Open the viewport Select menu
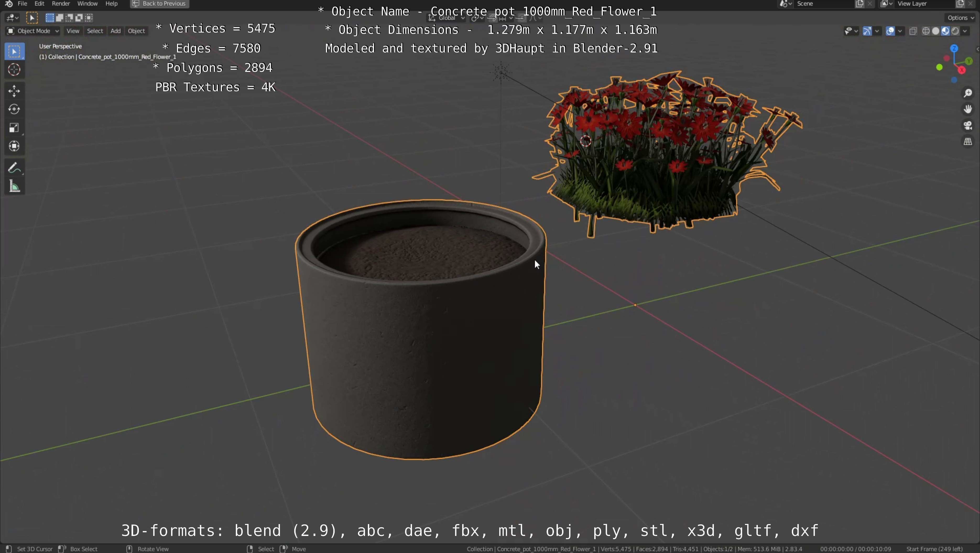 click(95, 31)
